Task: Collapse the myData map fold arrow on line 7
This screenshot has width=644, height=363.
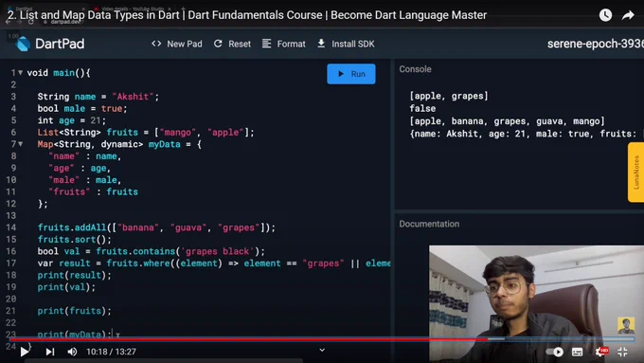Action: coord(20,144)
